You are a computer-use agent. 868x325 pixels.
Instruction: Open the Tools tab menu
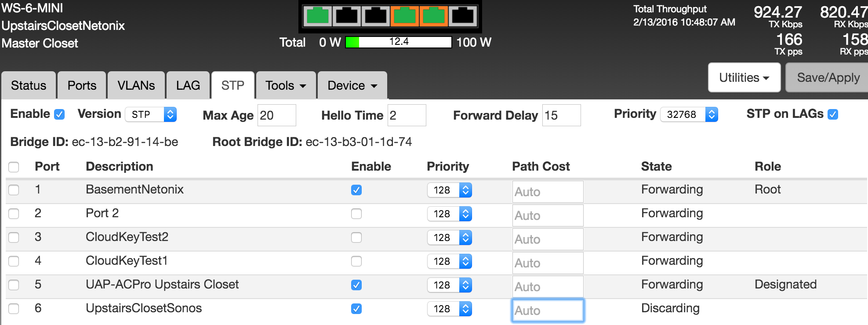click(285, 85)
